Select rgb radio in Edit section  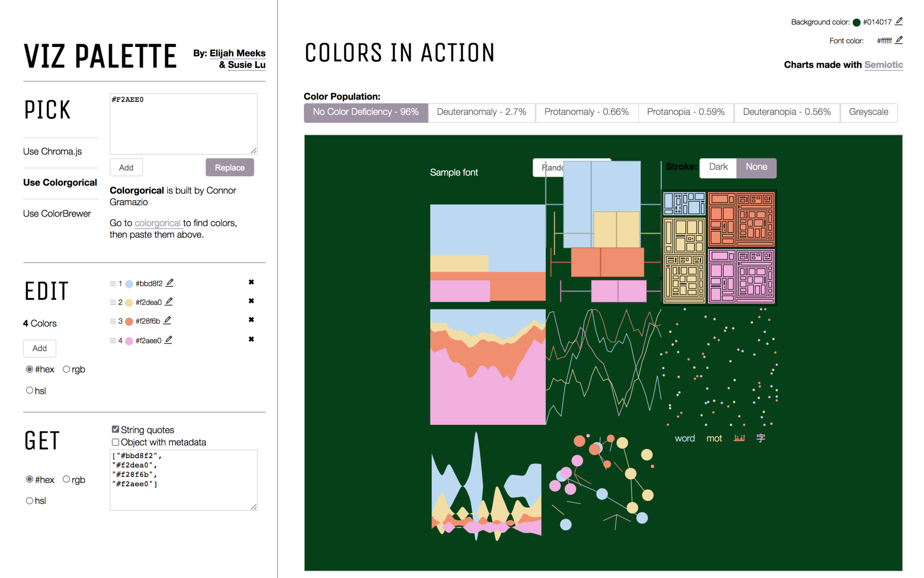(x=66, y=369)
